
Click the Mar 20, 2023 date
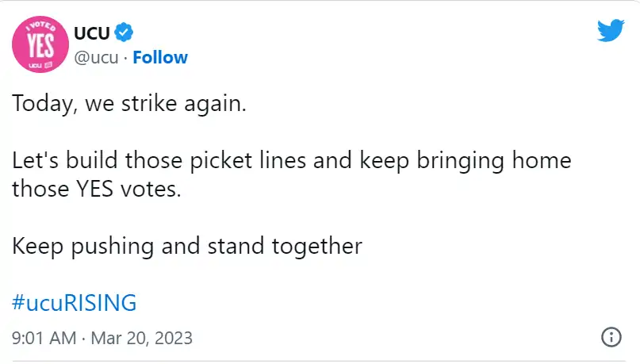point(141,338)
